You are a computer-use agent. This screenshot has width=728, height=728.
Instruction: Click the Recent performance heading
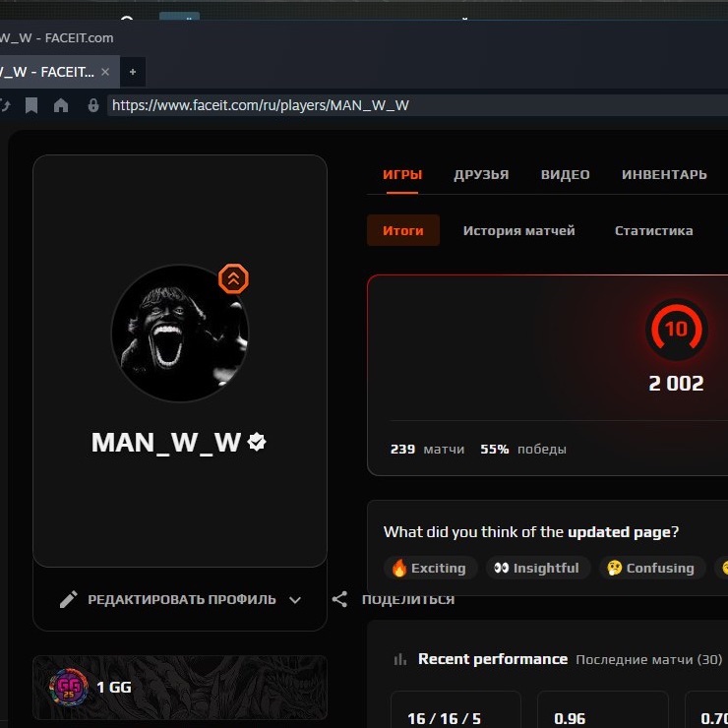point(493,659)
